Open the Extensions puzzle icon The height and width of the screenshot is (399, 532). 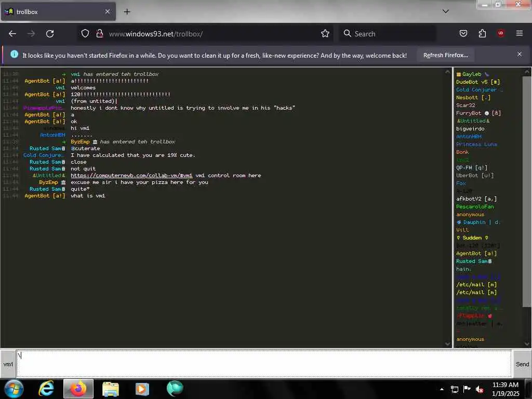pyautogui.click(x=482, y=33)
